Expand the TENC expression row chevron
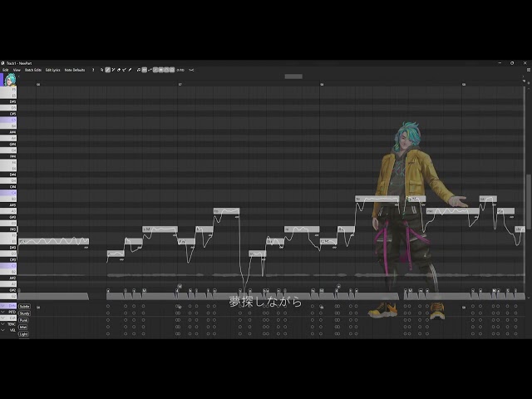 3,324
